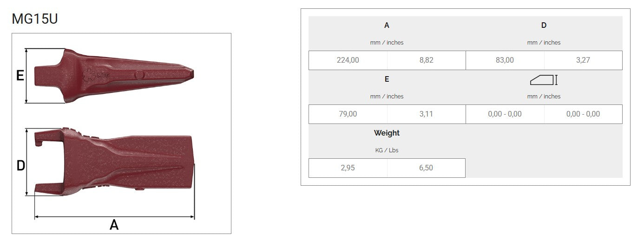Click the D column header in the table
Screen dimensions: 644x247
pyautogui.click(x=544, y=26)
